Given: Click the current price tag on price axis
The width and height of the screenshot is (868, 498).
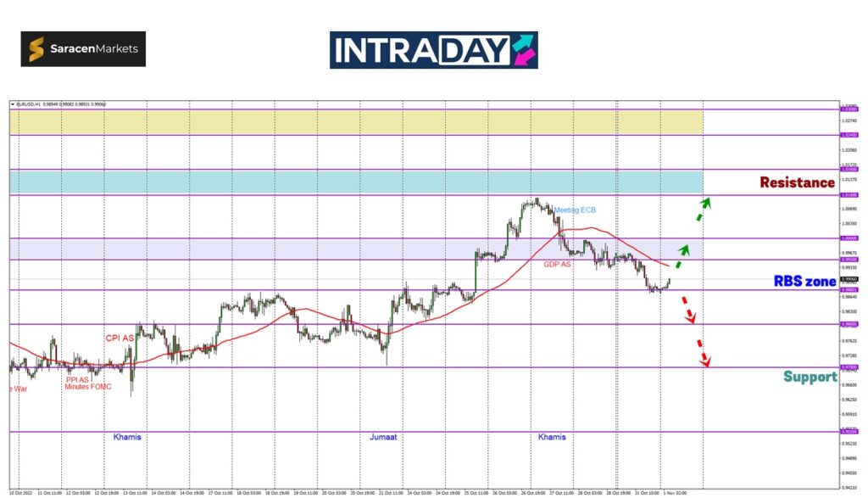Looking at the screenshot, I should [849, 278].
